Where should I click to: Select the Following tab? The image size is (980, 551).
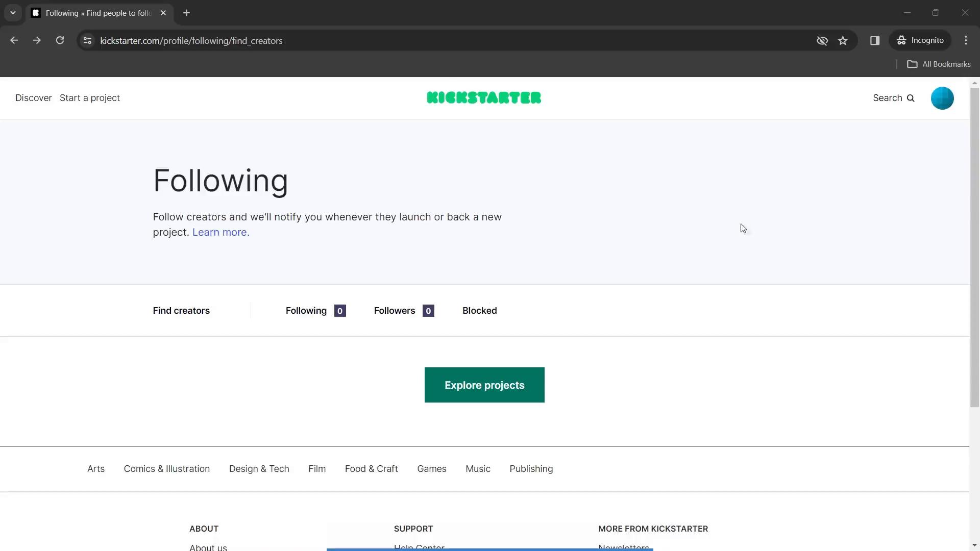(306, 310)
